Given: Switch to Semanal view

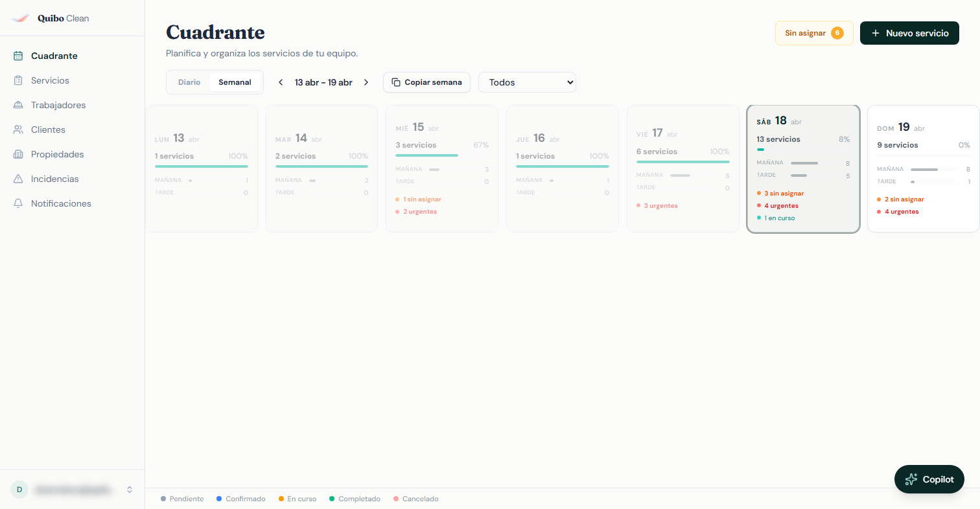Looking at the screenshot, I should pyautogui.click(x=235, y=82).
